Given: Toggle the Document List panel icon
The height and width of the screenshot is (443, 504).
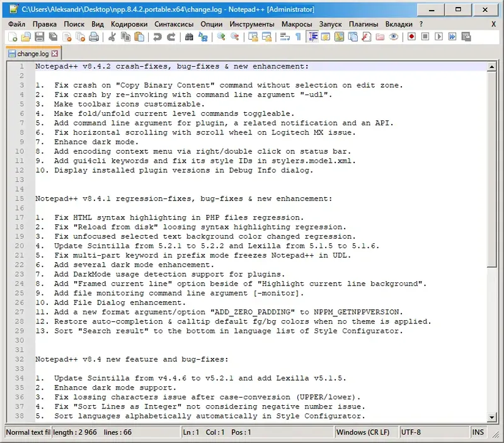Looking at the screenshot, I should point(353,37).
